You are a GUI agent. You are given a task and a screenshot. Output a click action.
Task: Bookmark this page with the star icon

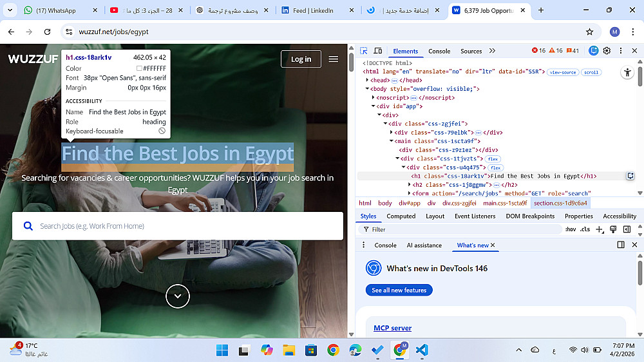(x=589, y=32)
